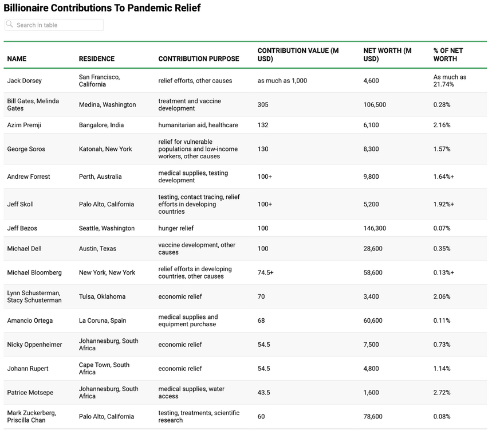The width and height of the screenshot is (504, 430).
Task: Select the Jack Dorsey name cell
Action: click(x=25, y=81)
